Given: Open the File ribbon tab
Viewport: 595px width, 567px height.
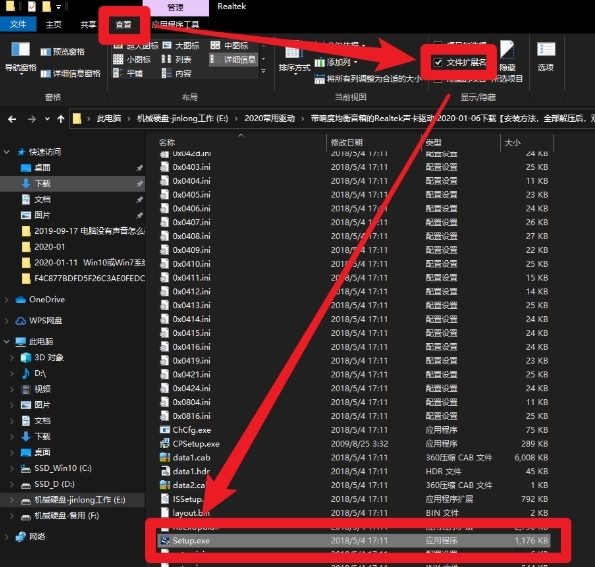Looking at the screenshot, I should coord(18,24).
